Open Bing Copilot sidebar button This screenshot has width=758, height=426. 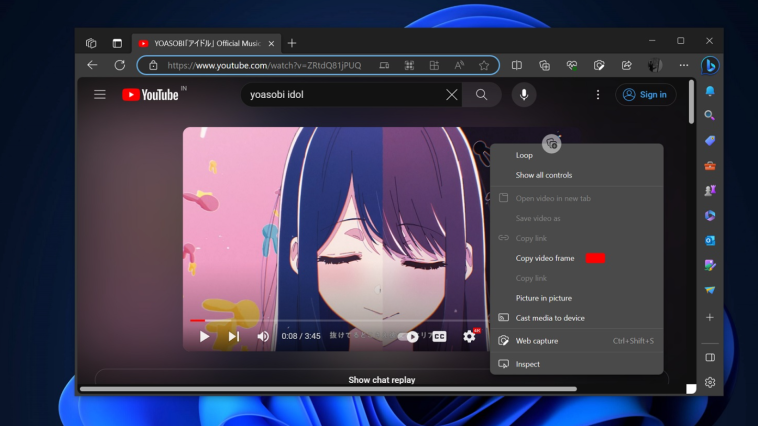[710, 65]
